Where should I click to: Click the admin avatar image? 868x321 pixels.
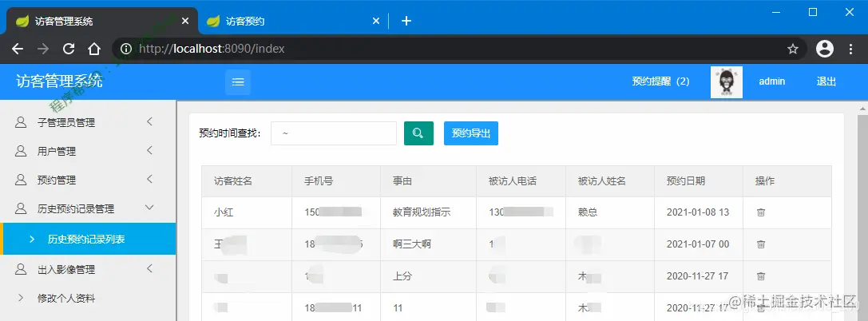[727, 82]
